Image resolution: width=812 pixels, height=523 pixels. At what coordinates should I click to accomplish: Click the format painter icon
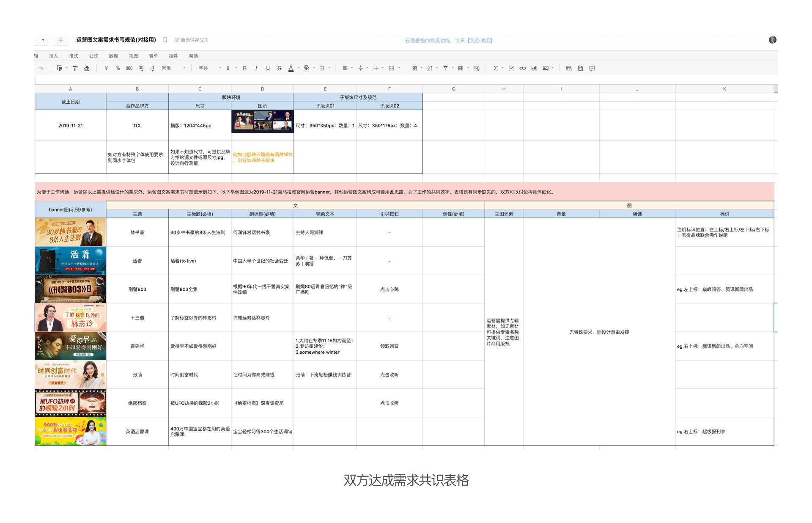[x=75, y=68]
